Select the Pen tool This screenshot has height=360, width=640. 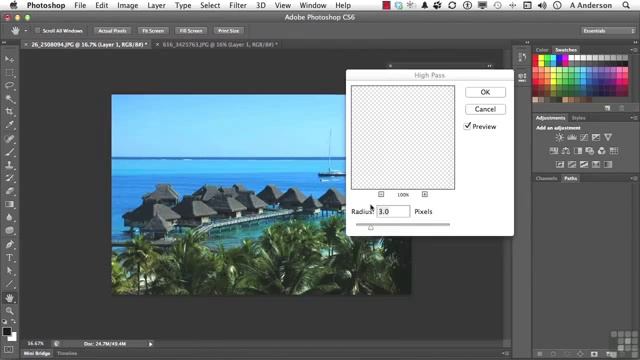point(9,244)
